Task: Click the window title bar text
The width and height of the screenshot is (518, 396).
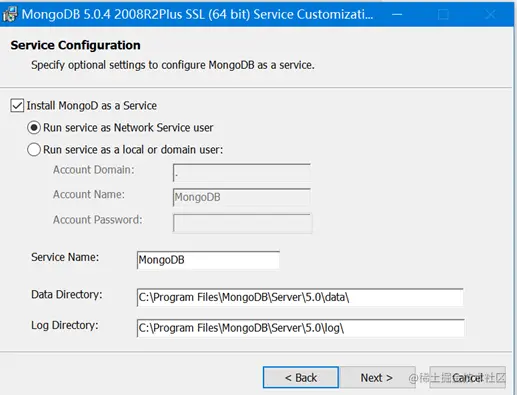Action: coord(197,14)
